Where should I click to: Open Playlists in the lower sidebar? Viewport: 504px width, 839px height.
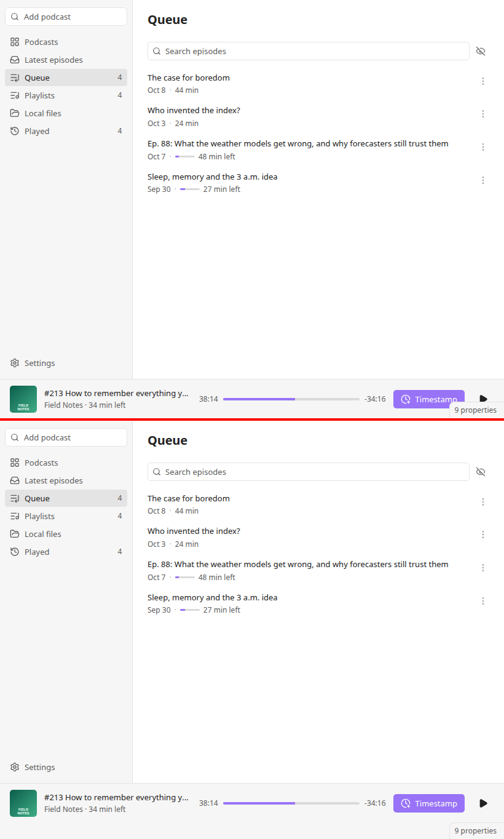[66, 516]
